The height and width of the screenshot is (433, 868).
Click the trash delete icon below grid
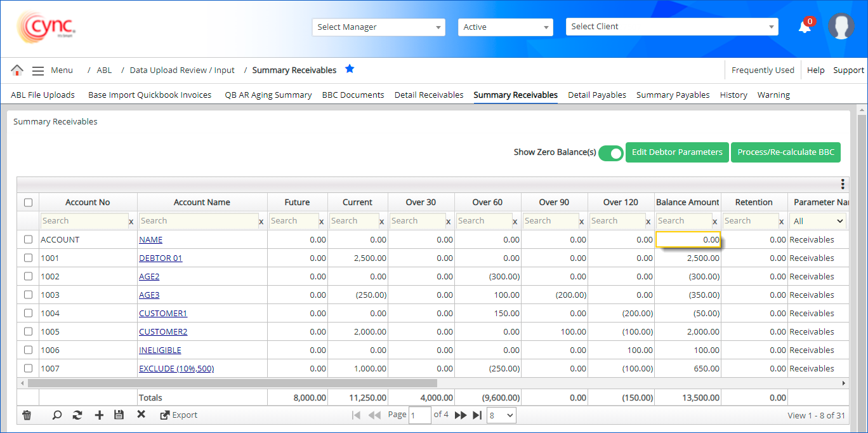pyautogui.click(x=27, y=415)
